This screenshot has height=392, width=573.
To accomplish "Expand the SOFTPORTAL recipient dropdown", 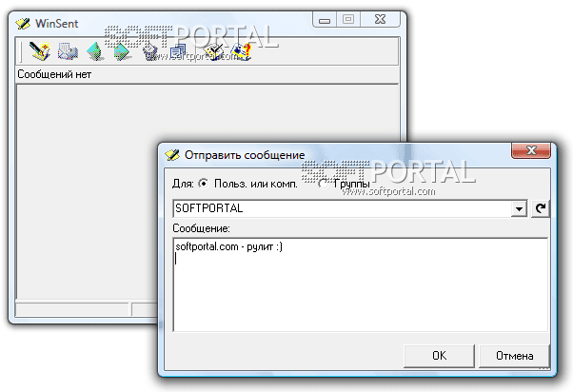I will click(x=519, y=209).
